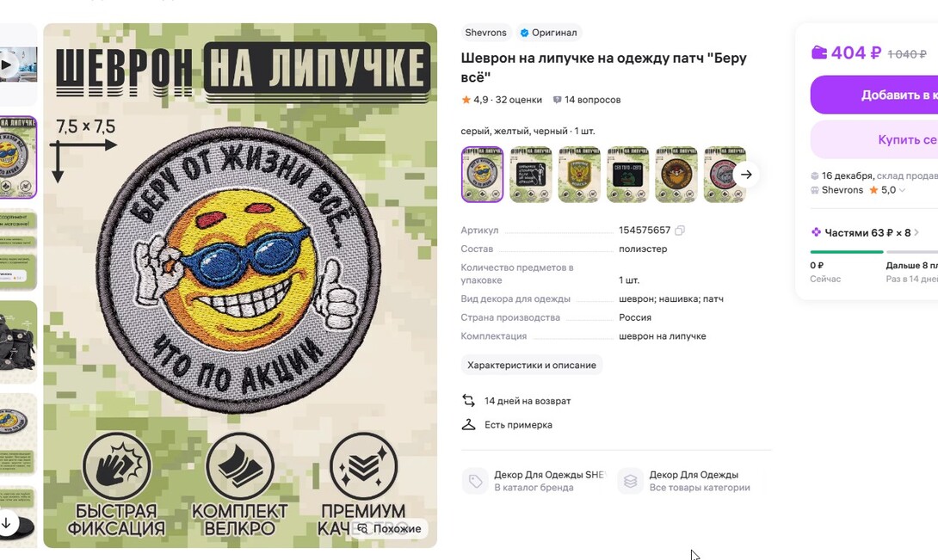The height and width of the screenshot is (560, 938).
Task: Play the product video thumbnail
Action: click(x=7, y=65)
